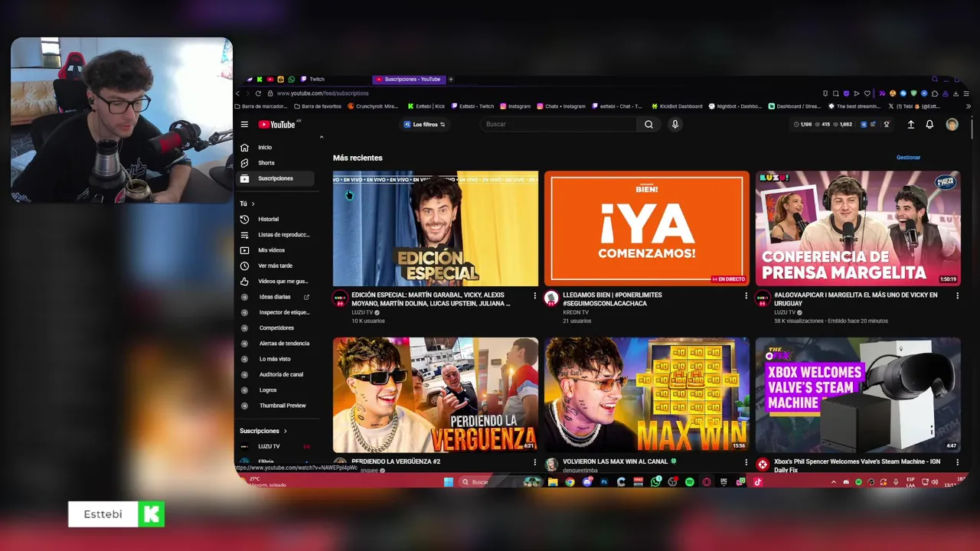This screenshot has height=551, width=980.
Task: Open the account avatar menu
Action: pos(952,124)
